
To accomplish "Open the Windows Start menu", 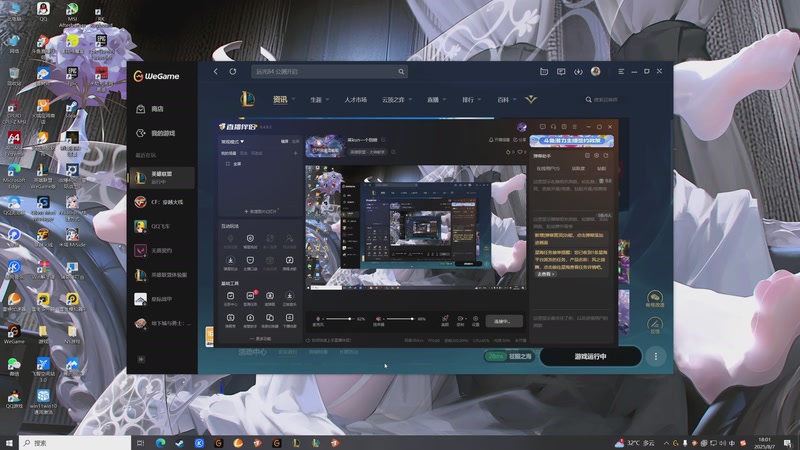I will 9,443.
